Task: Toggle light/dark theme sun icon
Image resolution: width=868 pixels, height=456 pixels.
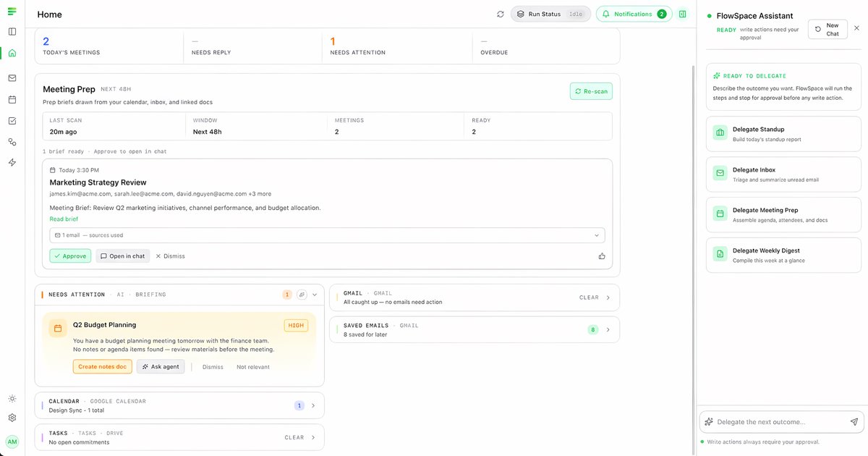Action: coord(12,399)
